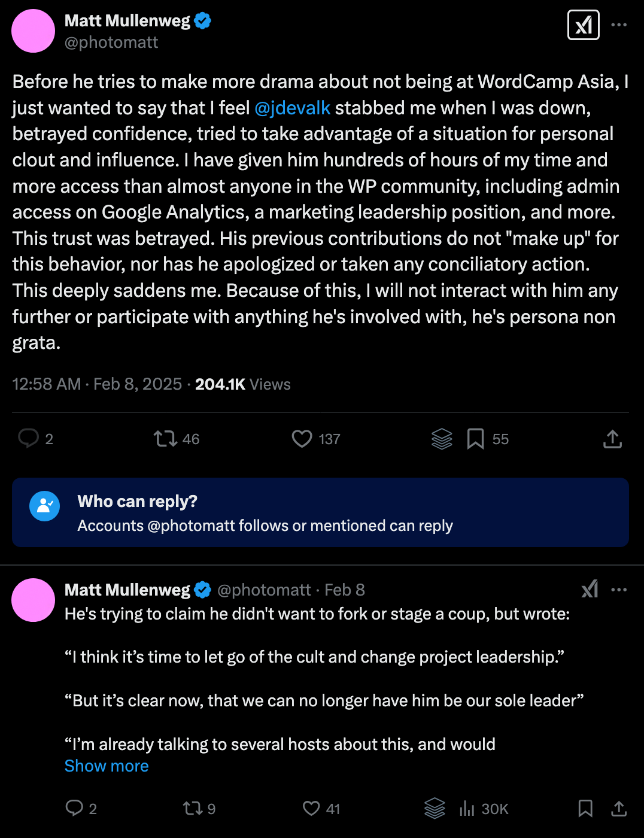Click the @photomatt handle on the reply
The width and height of the screenshot is (644, 838).
(265, 590)
